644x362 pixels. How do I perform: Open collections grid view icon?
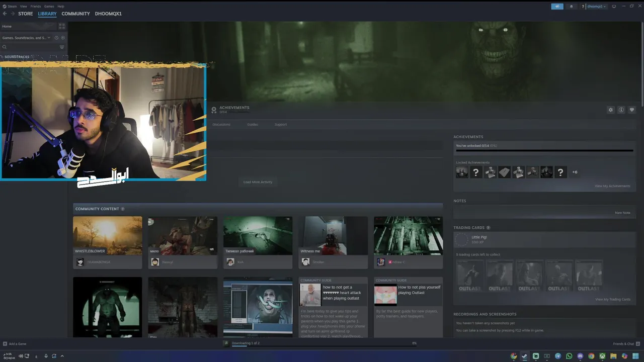pyautogui.click(x=62, y=26)
